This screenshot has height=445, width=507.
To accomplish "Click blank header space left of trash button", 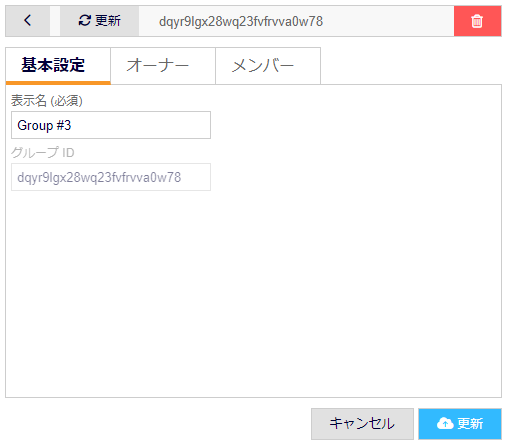I will point(387,21).
